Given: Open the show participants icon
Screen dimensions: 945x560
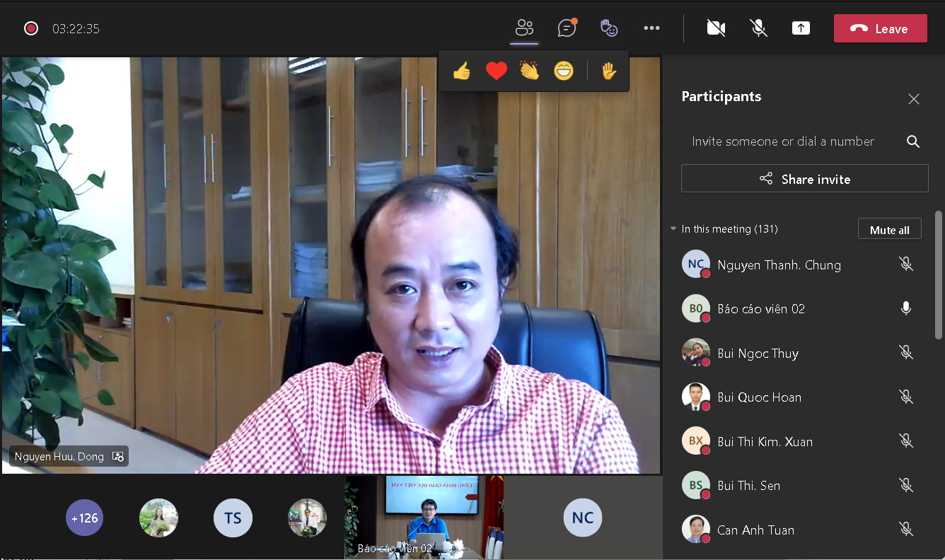Looking at the screenshot, I should click(524, 28).
